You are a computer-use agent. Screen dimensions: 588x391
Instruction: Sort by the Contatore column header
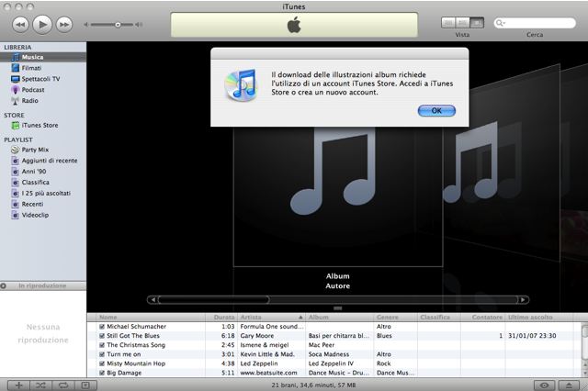[x=483, y=318]
